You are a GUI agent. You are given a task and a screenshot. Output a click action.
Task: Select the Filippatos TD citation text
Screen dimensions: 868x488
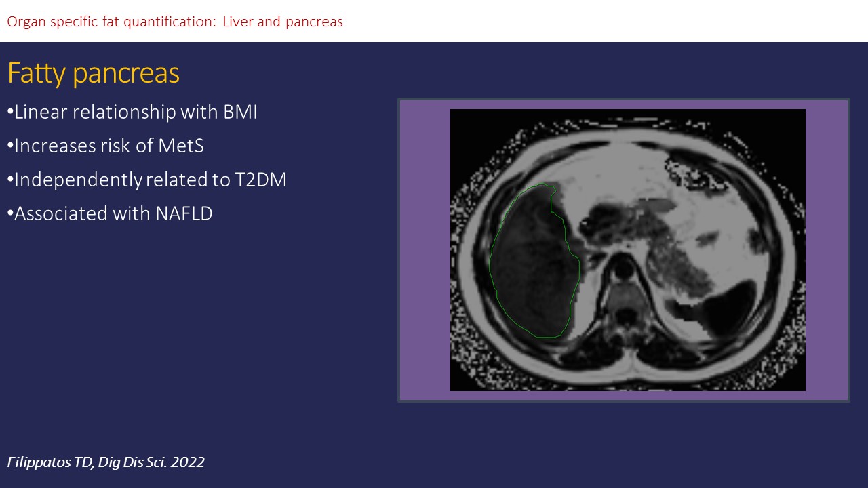click(106, 462)
